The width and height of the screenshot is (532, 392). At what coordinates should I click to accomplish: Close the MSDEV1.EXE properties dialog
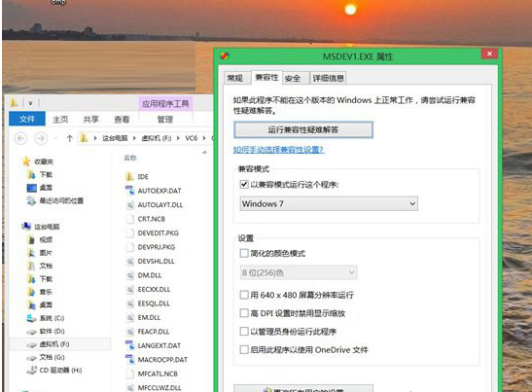[489, 53]
